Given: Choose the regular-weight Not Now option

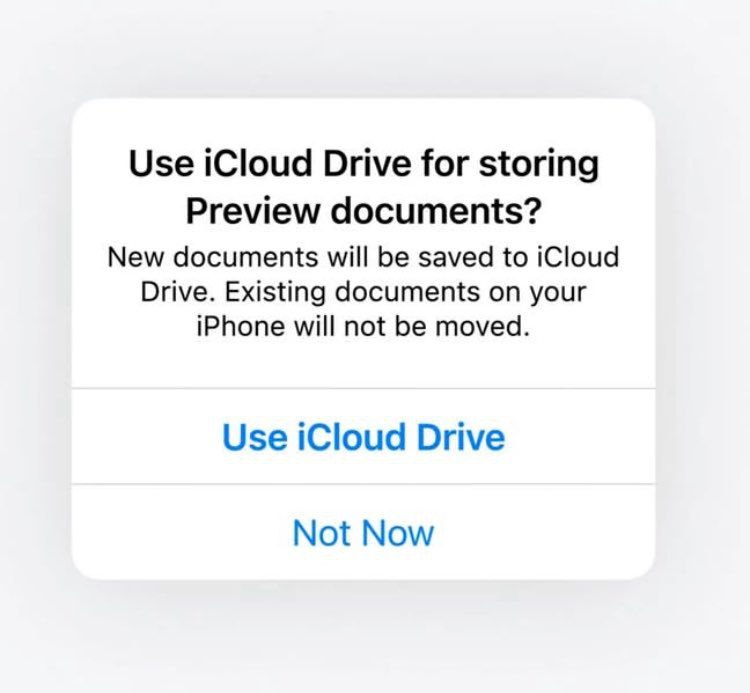Looking at the screenshot, I should coord(363,532).
